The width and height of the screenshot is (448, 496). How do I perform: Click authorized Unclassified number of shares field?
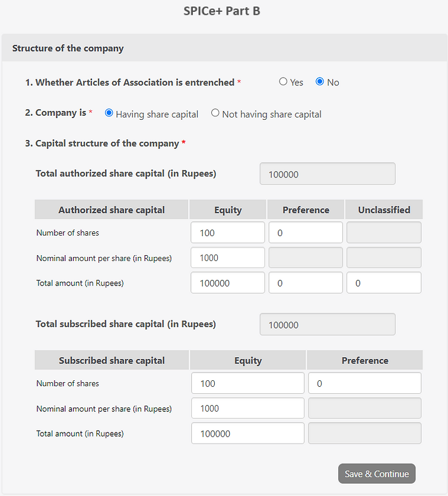tap(384, 233)
